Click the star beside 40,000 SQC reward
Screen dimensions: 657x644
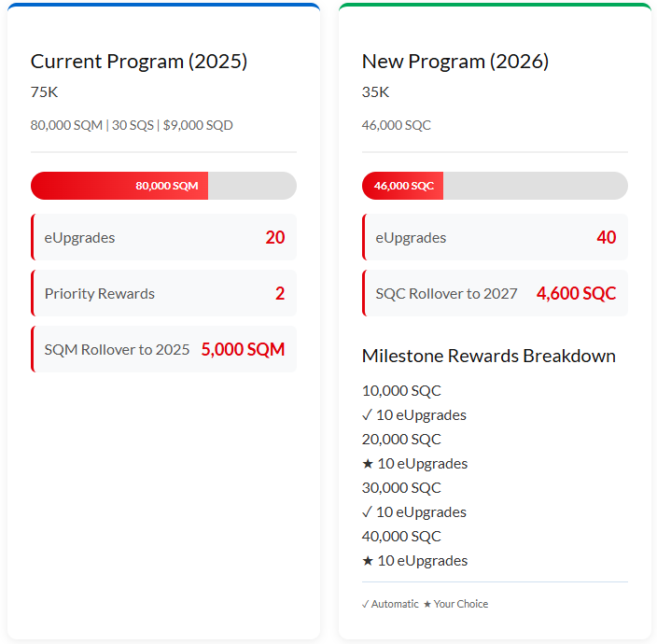[367, 561]
